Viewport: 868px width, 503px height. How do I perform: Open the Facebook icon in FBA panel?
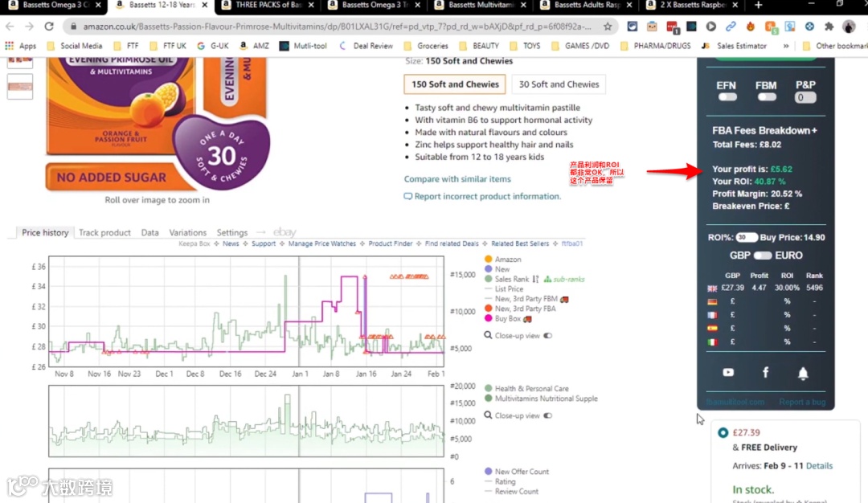pyautogui.click(x=766, y=372)
